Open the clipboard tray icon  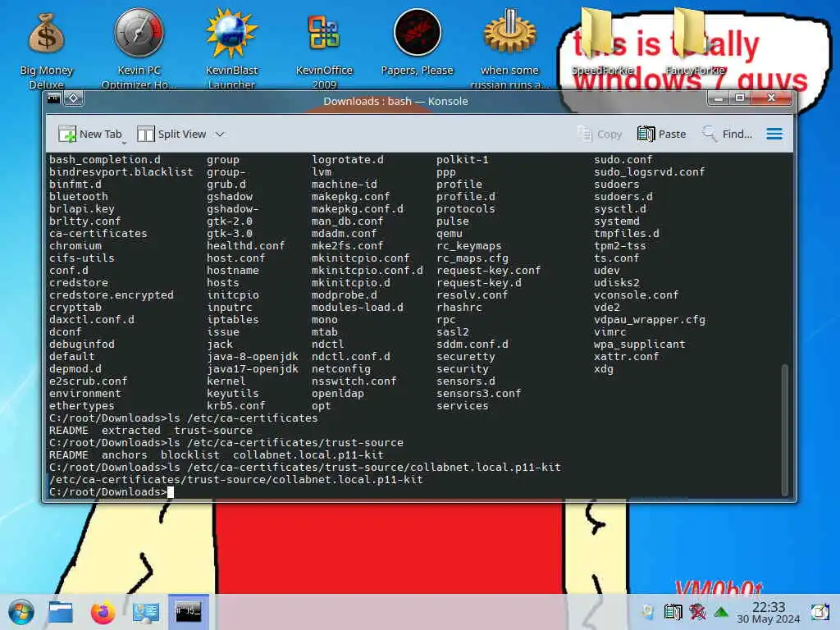pos(673,612)
